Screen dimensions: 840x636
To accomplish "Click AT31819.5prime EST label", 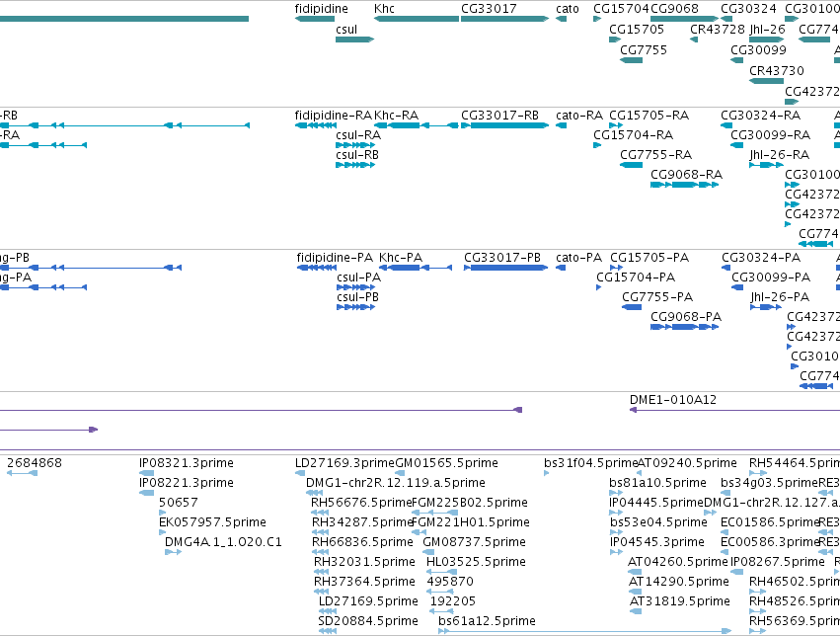I will [x=679, y=601].
